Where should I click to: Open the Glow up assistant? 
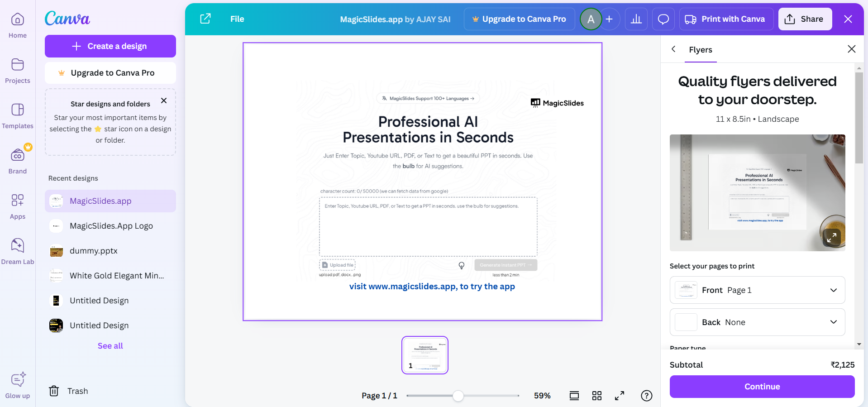tap(18, 386)
